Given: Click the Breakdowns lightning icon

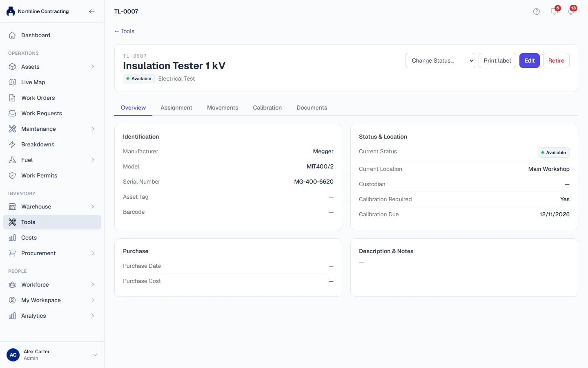Looking at the screenshot, I should tap(12, 144).
